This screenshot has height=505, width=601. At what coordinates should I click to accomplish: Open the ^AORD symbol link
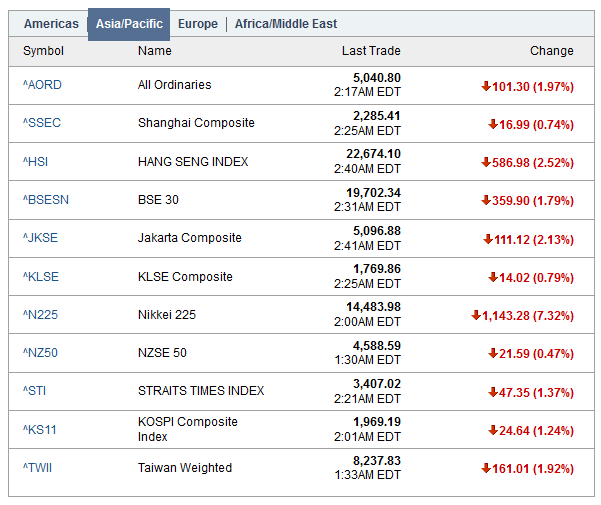coord(42,85)
